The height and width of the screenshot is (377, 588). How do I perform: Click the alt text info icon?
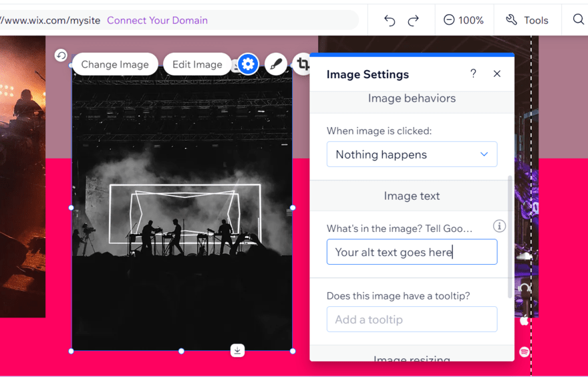coord(499,226)
